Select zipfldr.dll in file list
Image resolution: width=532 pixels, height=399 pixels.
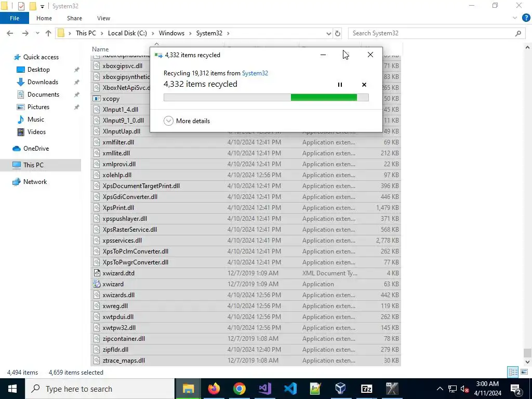115,350
